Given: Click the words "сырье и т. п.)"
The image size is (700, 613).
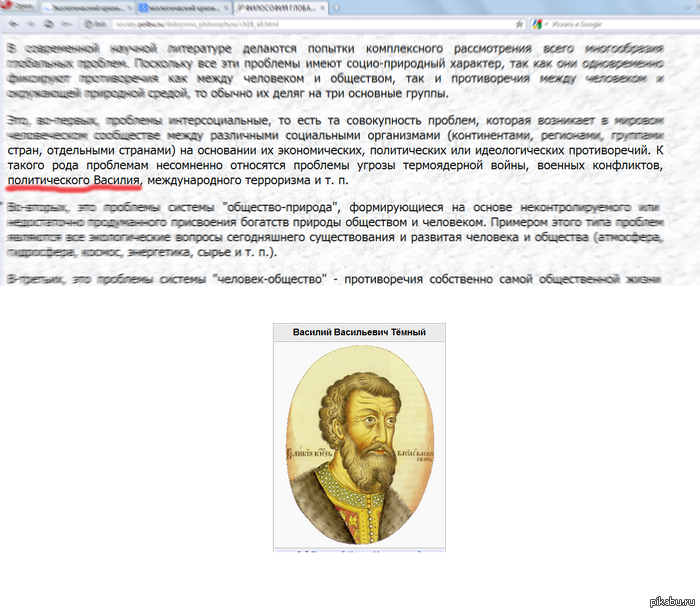Looking at the screenshot, I should tap(236, 252).
